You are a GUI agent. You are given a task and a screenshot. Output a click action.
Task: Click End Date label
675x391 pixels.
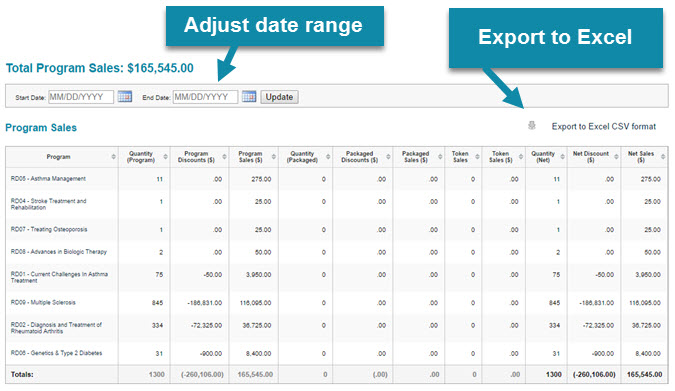pos(156,98)
